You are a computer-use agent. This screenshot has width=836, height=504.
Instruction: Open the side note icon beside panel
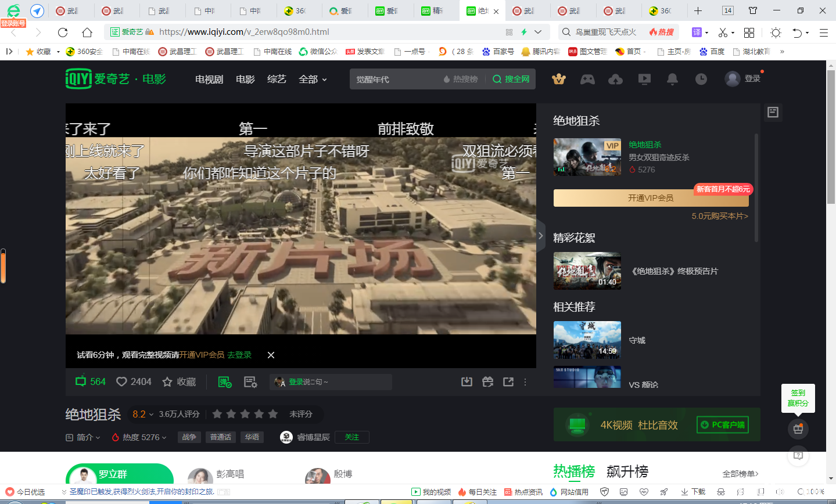(773, 112)
